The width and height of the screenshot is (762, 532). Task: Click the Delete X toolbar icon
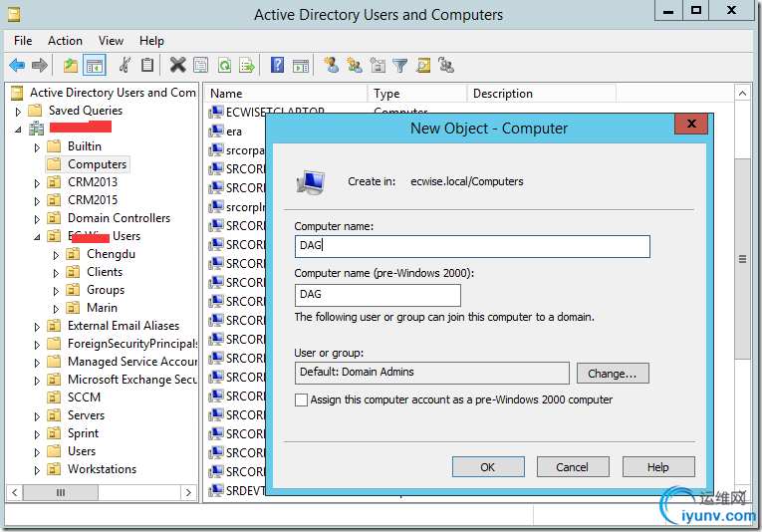[178, 65]
